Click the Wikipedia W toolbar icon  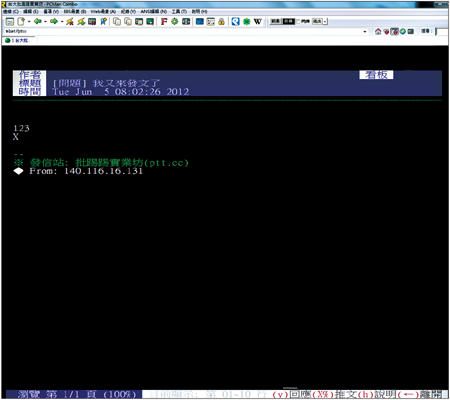coord(257,22)
